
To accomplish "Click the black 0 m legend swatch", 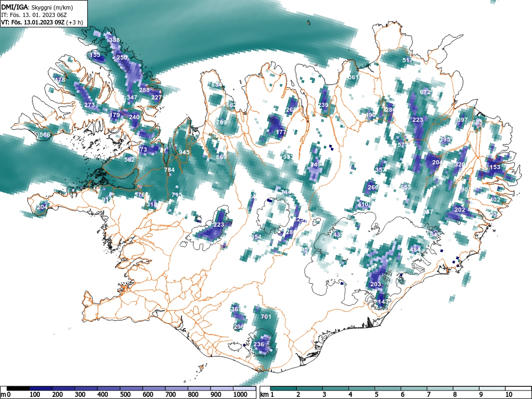I will pos(18,388).
